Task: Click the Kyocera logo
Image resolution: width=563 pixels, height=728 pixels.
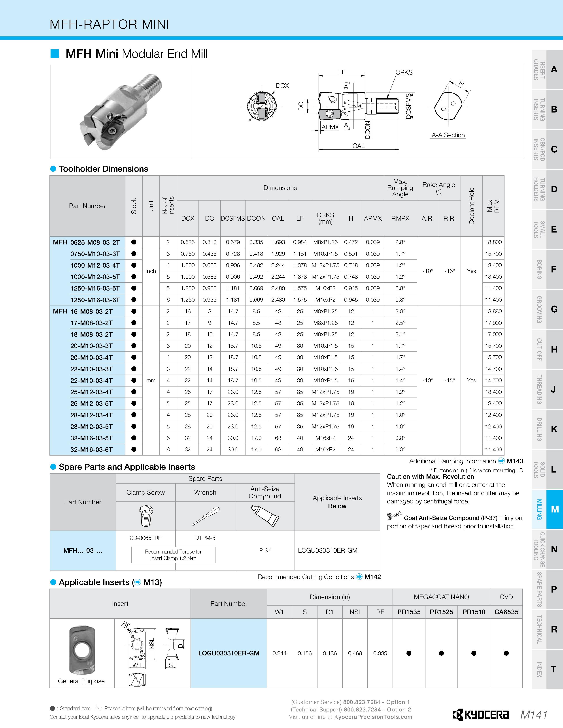Action: coord(481,715)
